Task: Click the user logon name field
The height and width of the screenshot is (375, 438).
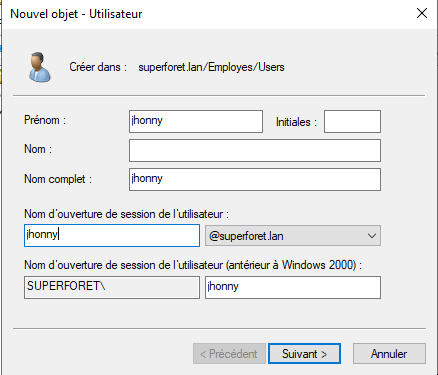Action: click(x=112, y=235)
